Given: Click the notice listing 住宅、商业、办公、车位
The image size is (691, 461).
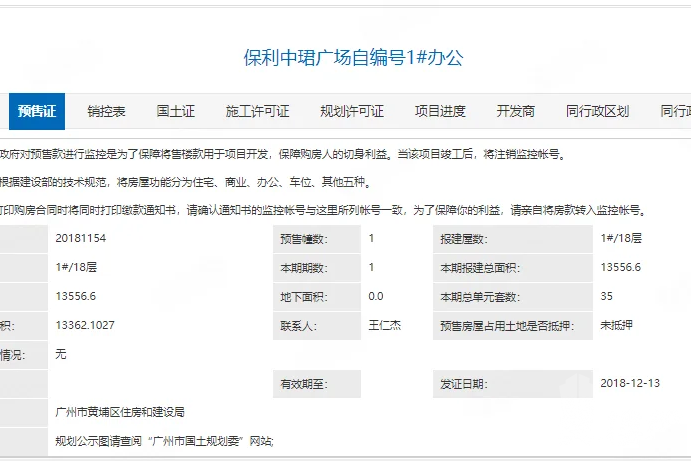Looking at the screenshot, I should coord(186,182).
